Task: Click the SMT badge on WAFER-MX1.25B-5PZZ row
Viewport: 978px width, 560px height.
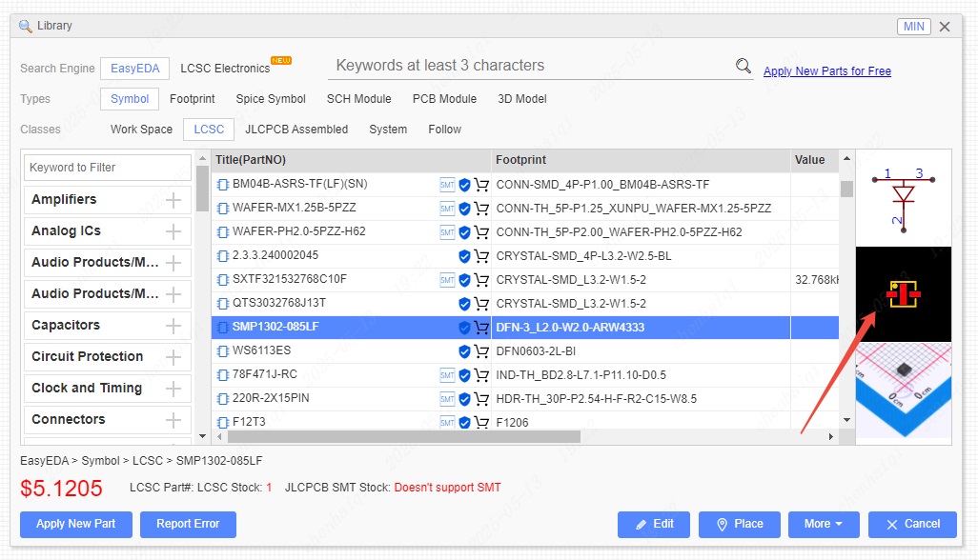Action: pyautogui.click(x=447, y=209)
